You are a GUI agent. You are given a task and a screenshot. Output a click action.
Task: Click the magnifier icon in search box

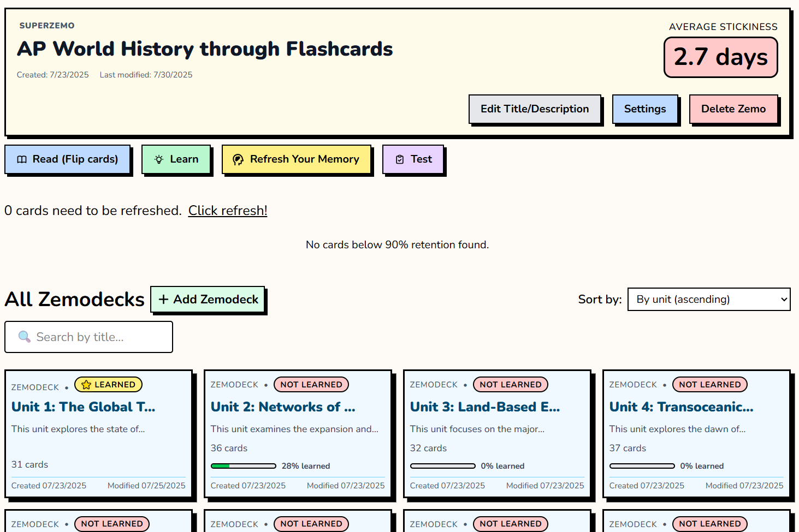[25, 337]
